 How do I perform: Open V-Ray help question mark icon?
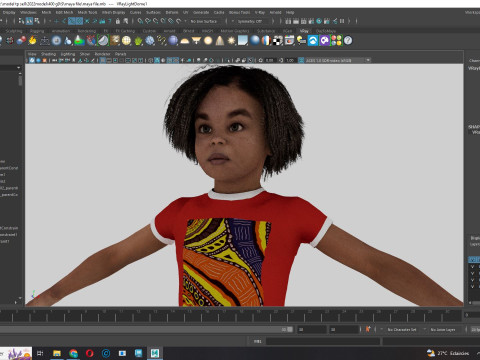pyautogui.click(x=348, y=41)
